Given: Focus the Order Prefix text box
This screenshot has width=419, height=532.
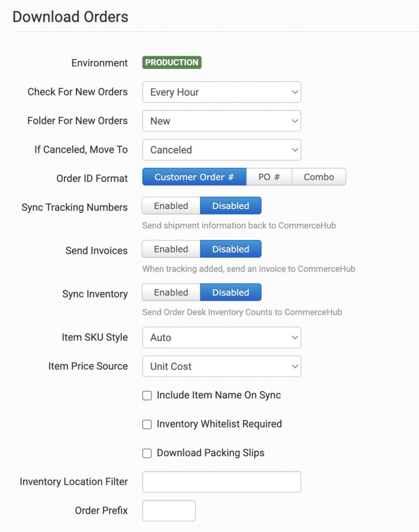Looking at the screenshot, I should (169, 511).
